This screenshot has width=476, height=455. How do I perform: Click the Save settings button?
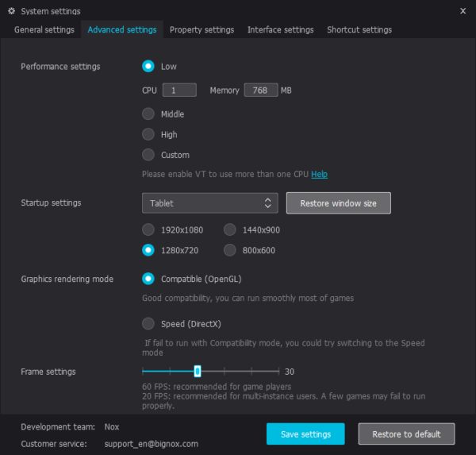[305, 434]
